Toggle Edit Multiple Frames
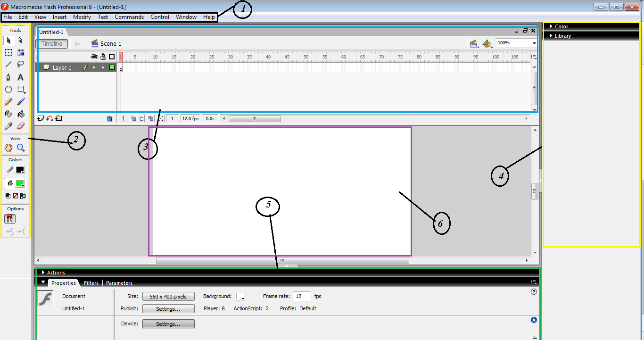Screen dimensions: 644x340 pos(151,119)
